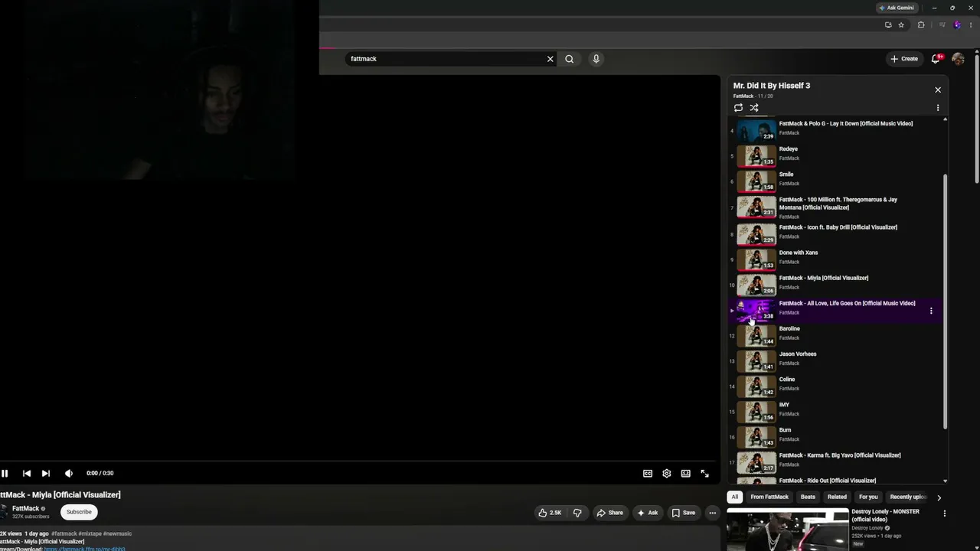The width and height of the screenshot is (980, 551).
Task: Select the 'Beats' filter chip
Action: point(808,497)
